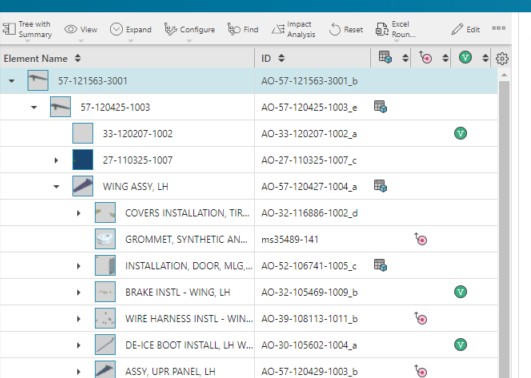
Task: Open the Expand dropdown in the toolbar
Action: coord(131,30)
